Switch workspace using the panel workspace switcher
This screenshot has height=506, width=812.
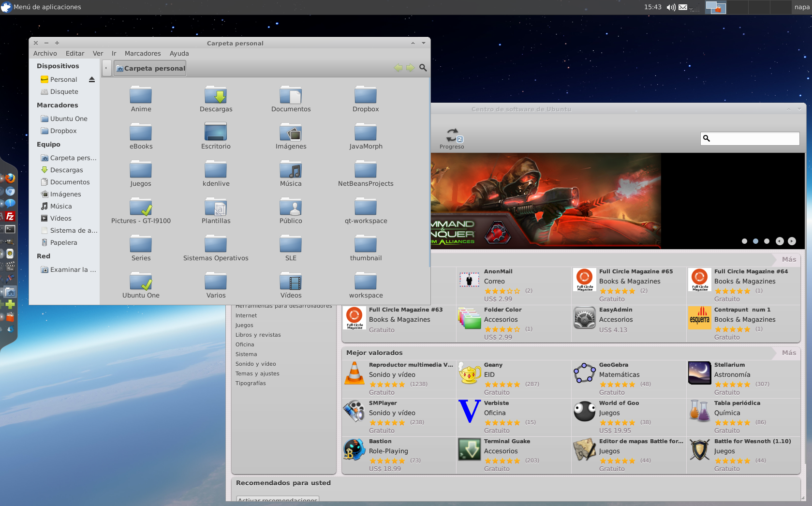pos(748,7)
